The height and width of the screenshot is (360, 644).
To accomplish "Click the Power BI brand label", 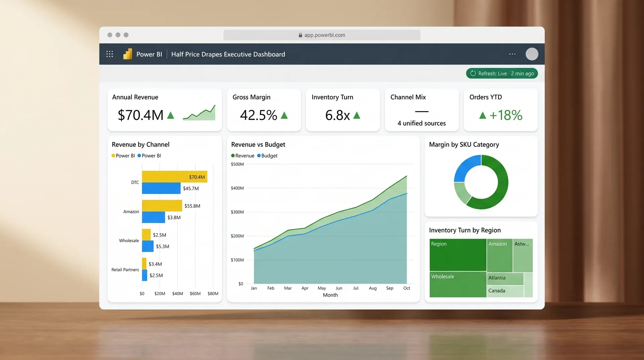I will pyautogui.click(x=149, y=54).
